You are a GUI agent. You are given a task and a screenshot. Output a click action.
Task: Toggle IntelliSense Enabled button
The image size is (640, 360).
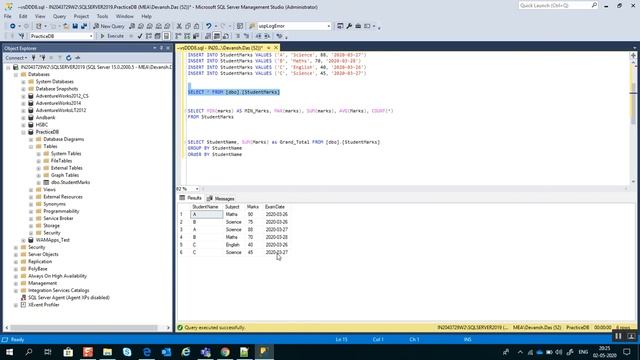click(x=167, y=36)
